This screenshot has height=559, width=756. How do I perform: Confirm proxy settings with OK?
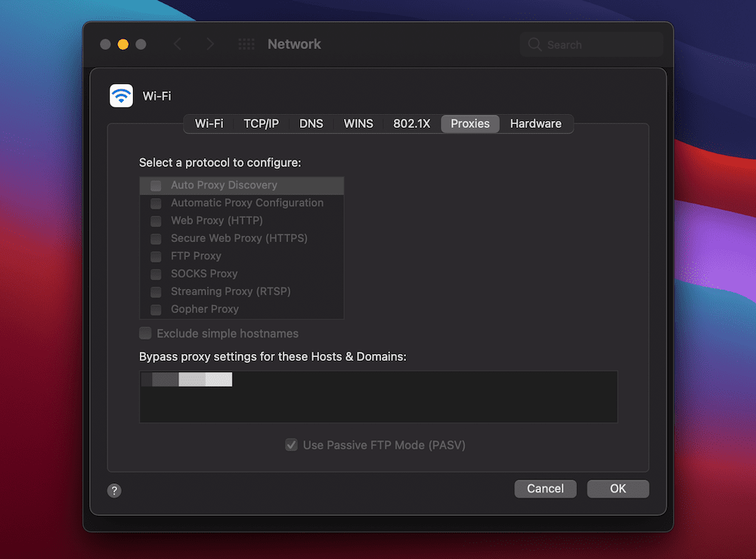point(618,488)
